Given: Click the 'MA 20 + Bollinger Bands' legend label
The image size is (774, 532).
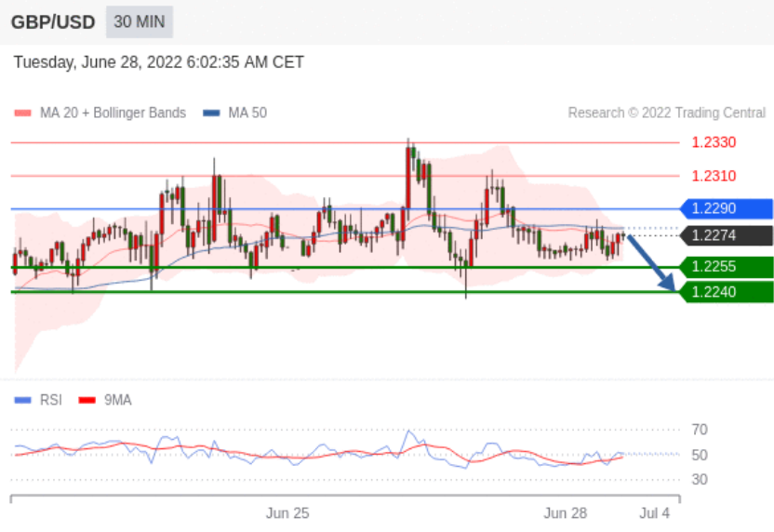Looking at the screenshot, I should pyautogui.click(x=113, y=113).
